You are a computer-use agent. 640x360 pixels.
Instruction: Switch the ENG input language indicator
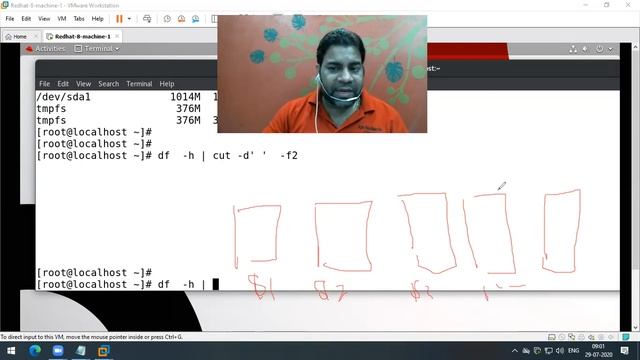(573, 351)
